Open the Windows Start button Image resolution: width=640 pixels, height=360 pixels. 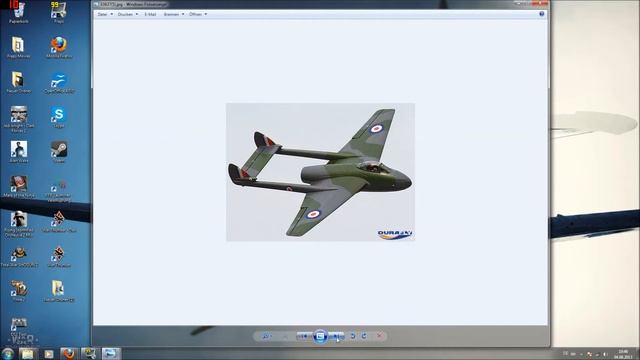click(7, 353)
